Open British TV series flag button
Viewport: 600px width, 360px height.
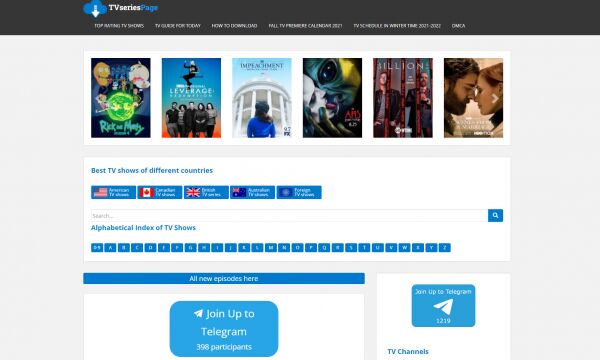pos(206,192)
